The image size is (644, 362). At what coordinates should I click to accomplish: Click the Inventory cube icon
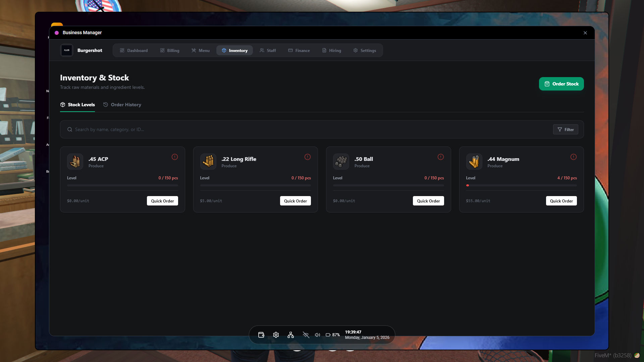pyautogui.click(x=223, y=50)
